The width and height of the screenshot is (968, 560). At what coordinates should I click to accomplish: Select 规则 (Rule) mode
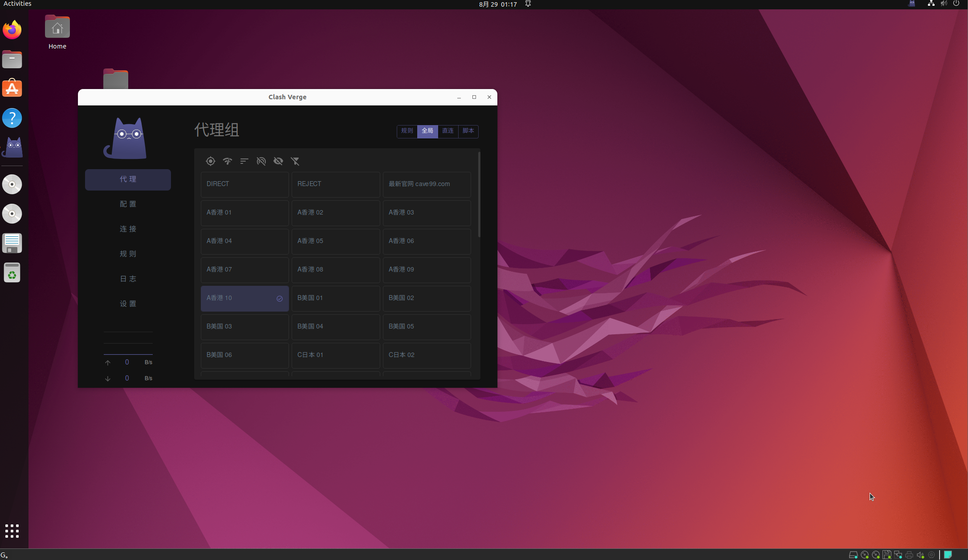click(x=407, y=131)
